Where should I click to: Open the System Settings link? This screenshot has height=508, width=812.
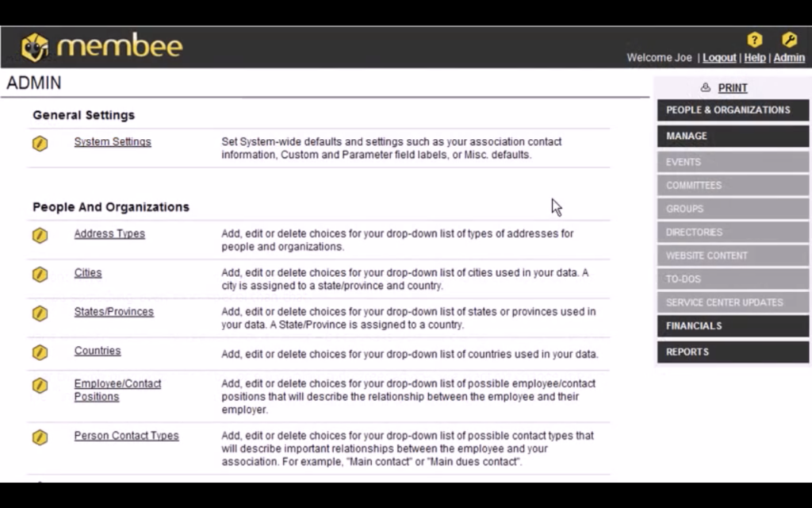[112, 141]
